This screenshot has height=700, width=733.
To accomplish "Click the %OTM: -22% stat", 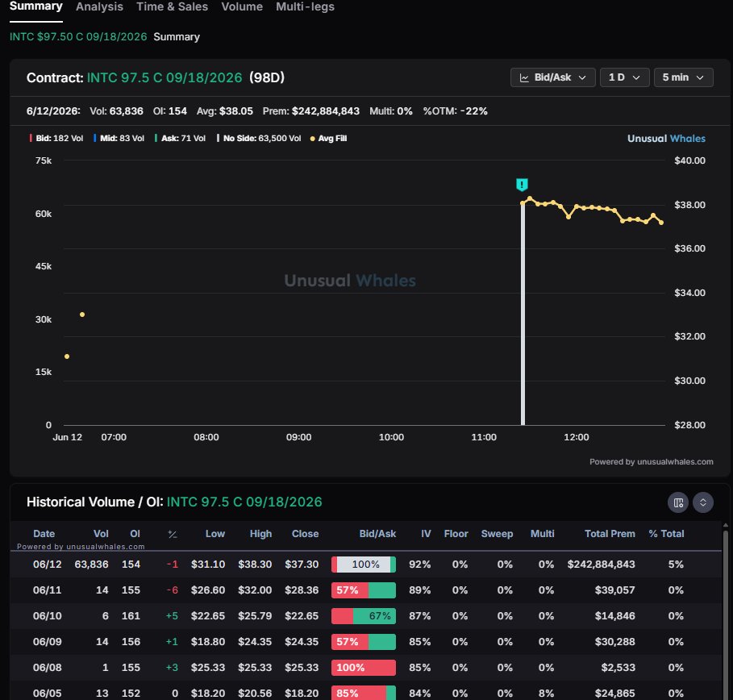I will [x=456, y=111].
